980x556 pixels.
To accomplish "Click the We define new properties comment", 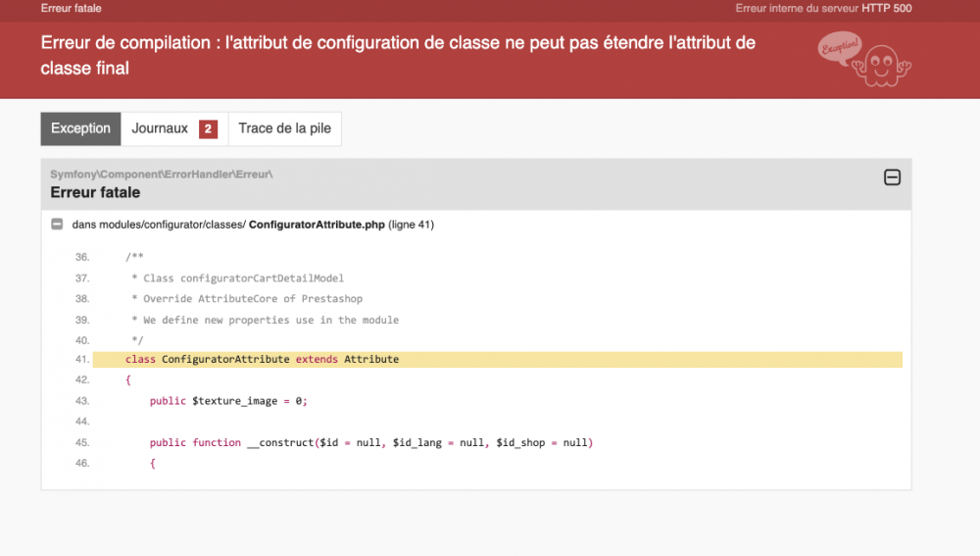I will [x=265, y=320].
